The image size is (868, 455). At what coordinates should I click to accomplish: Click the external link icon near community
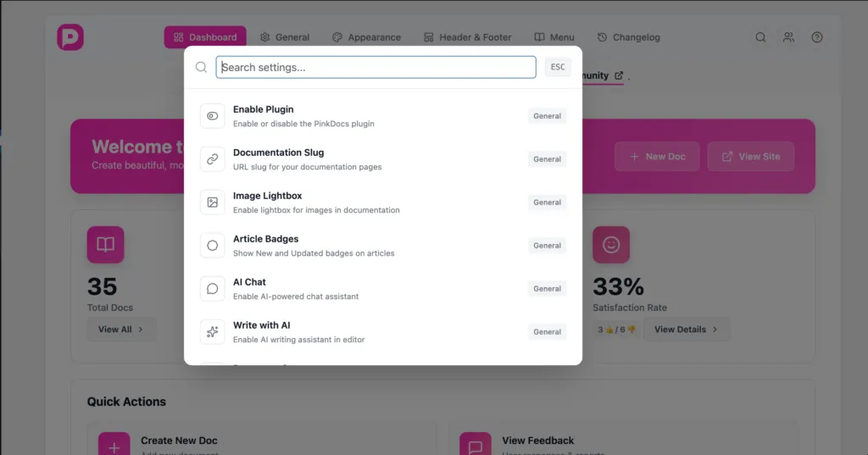tap(619, 75)
